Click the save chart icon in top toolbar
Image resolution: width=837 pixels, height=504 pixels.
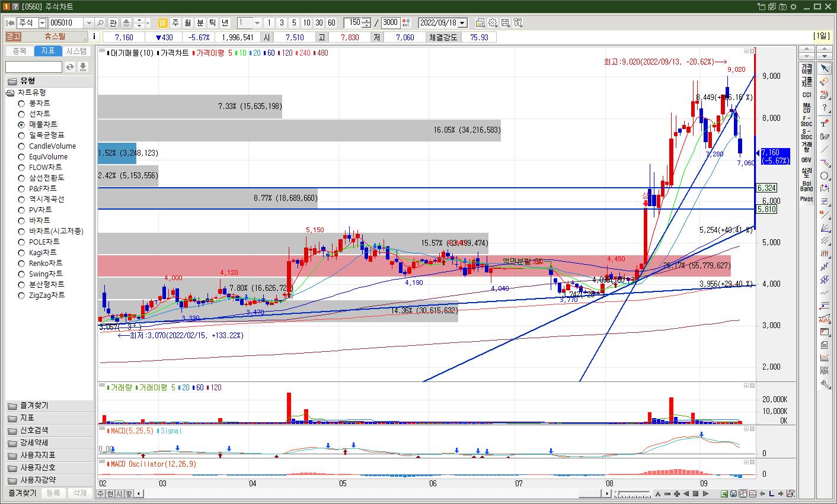[506, 23]
